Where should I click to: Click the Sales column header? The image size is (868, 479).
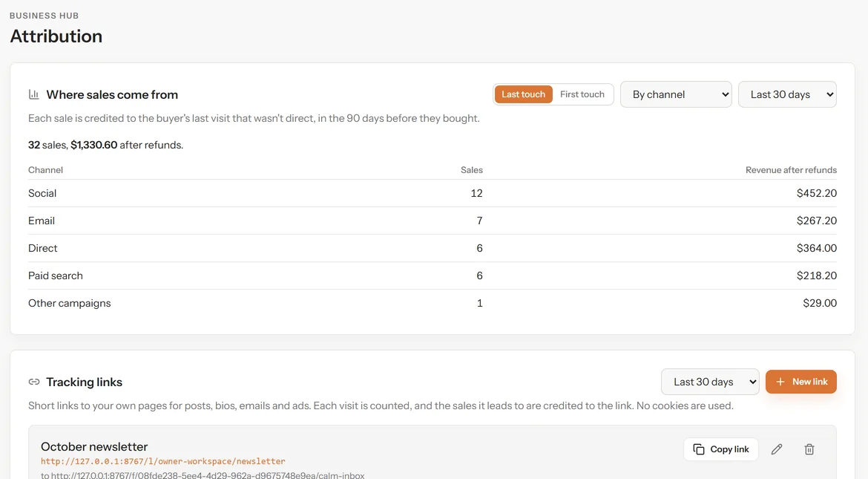[x=472, y=169]
